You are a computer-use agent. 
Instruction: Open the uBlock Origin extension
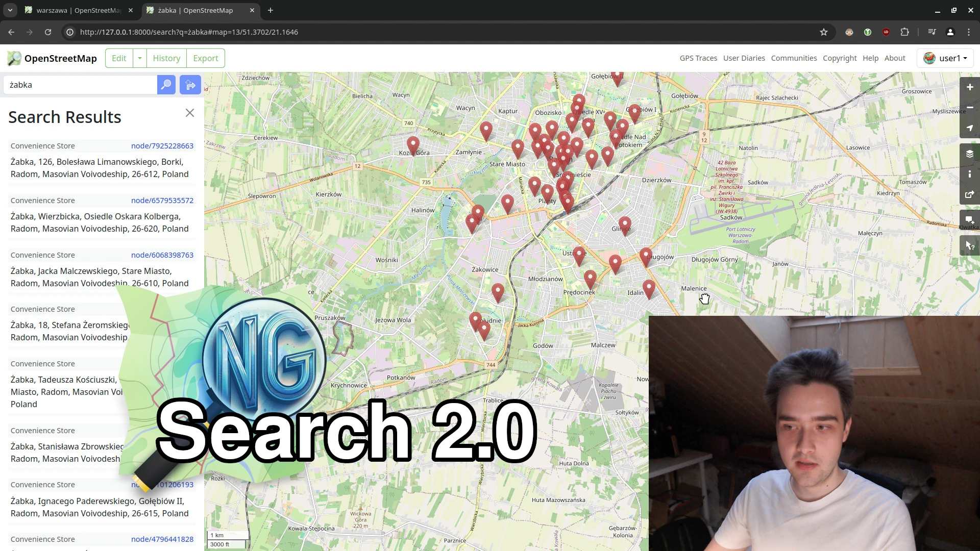pyautogui.click(x=886, y=32)
